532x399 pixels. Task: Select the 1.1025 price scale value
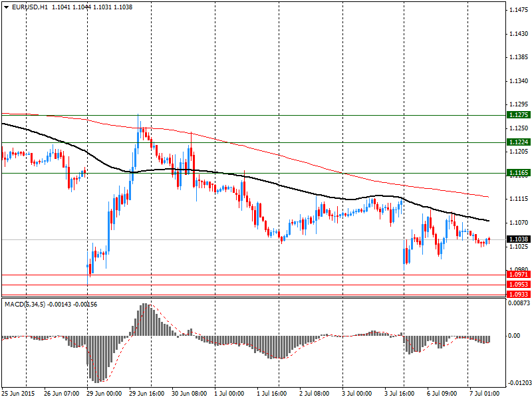(519, 246)
